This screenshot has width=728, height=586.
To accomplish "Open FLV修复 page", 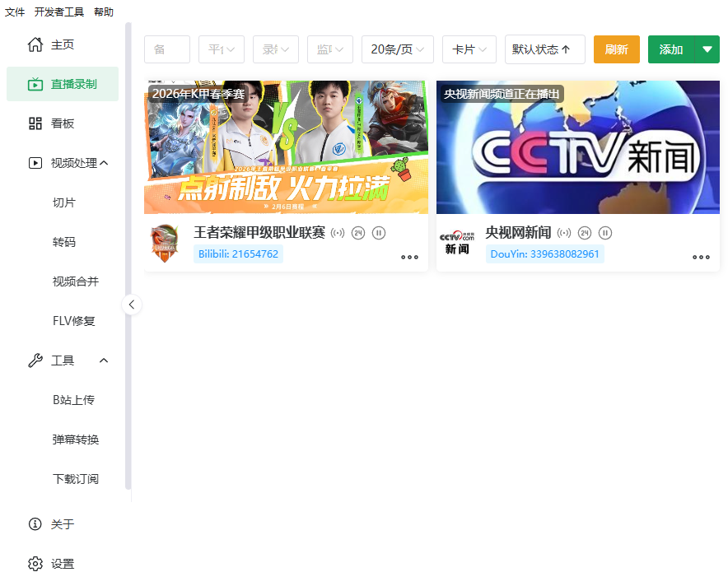I will (74, 321).
